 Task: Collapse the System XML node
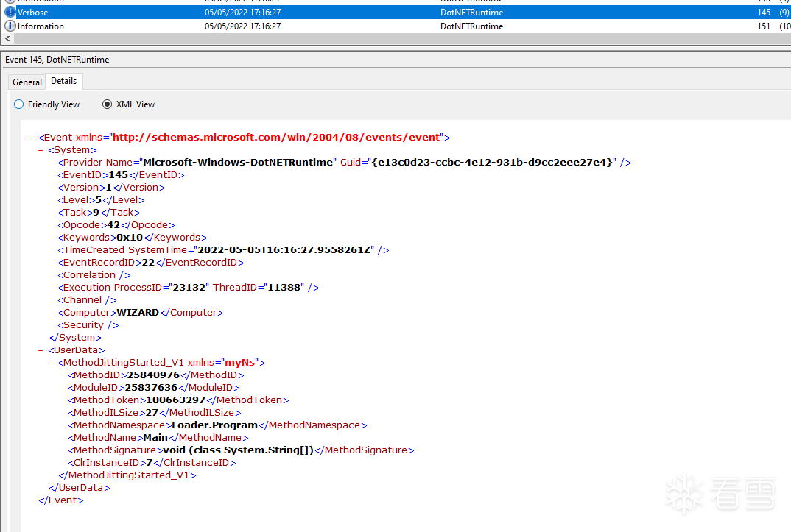tap(41, 150)
